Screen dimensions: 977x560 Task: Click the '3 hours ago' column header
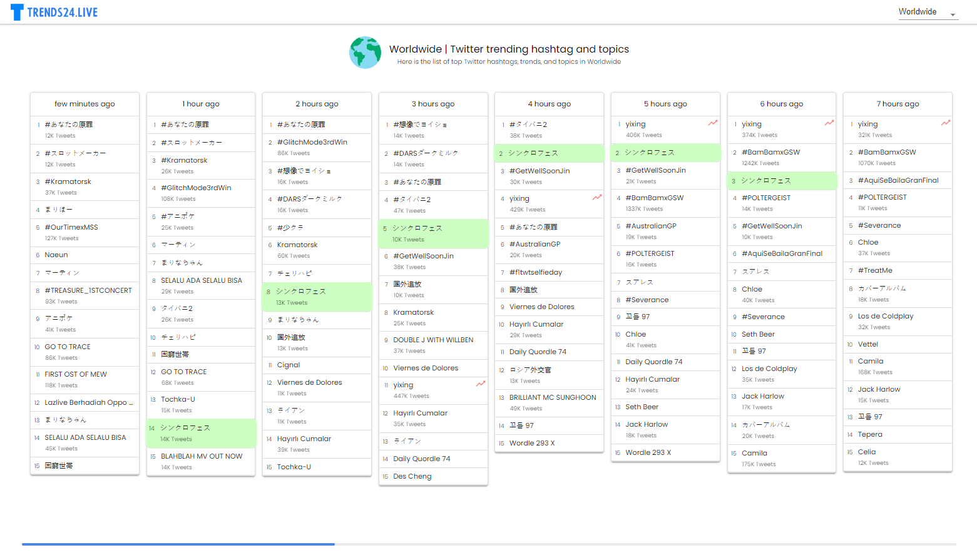point(433,104)
